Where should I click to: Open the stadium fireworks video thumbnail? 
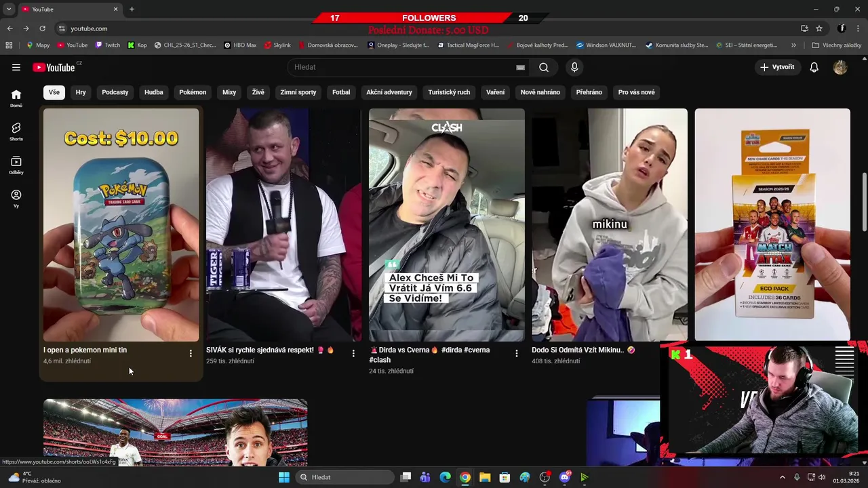coord(176,432)
